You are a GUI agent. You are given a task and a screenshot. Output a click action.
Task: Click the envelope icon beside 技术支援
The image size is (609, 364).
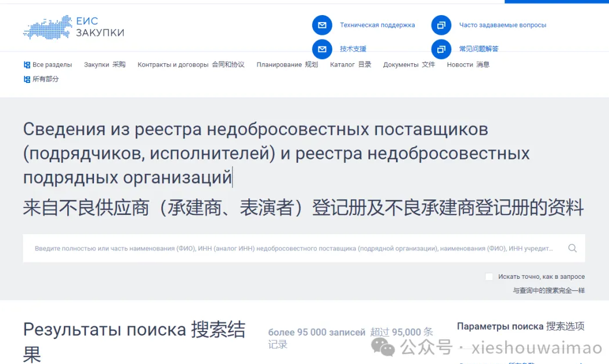[322, 49]
